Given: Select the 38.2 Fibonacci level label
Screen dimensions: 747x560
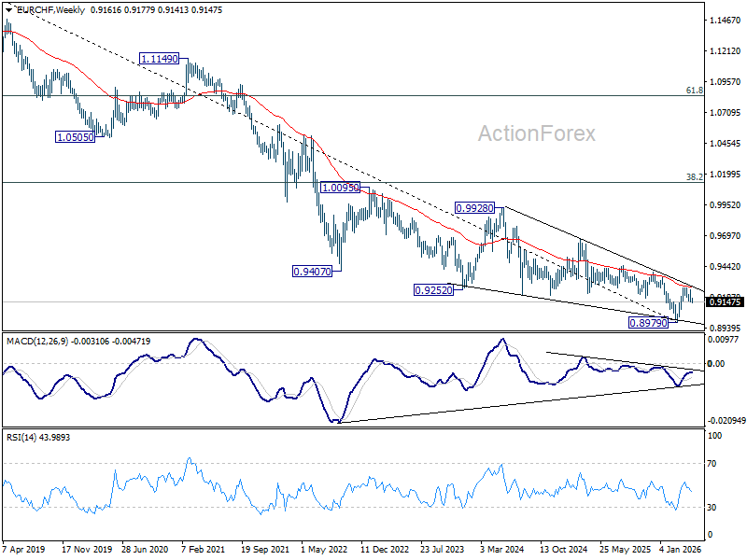Looking at the screenshot, I should pos(694,177).
